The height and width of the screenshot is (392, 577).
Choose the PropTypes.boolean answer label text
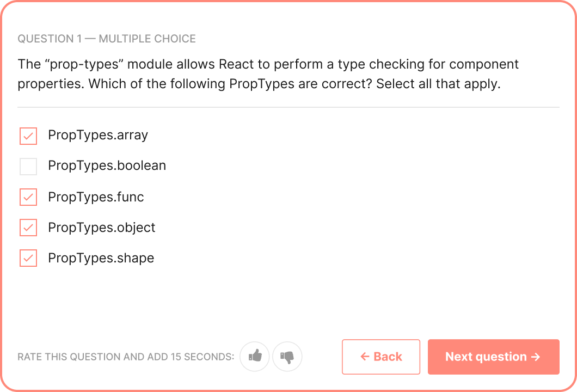click(x=107, y=166)
